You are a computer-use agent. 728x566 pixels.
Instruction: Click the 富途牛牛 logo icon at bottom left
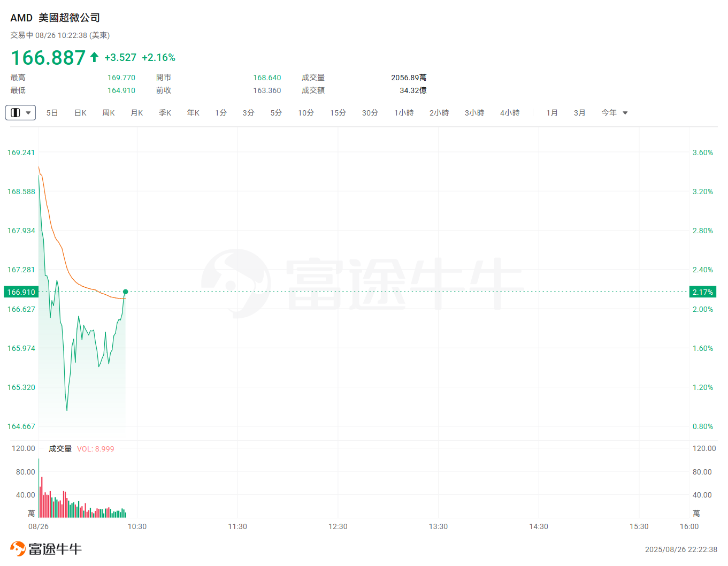[18, 549]
